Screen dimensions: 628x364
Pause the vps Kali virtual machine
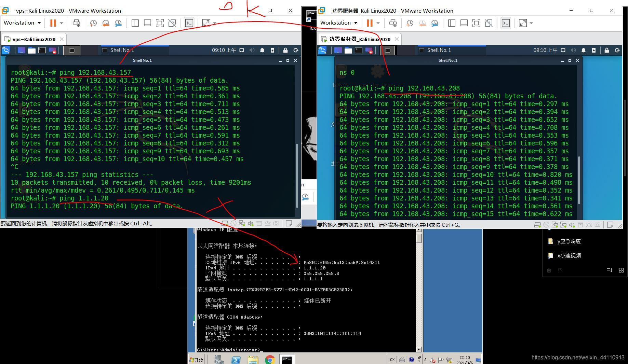click(53, 23)
